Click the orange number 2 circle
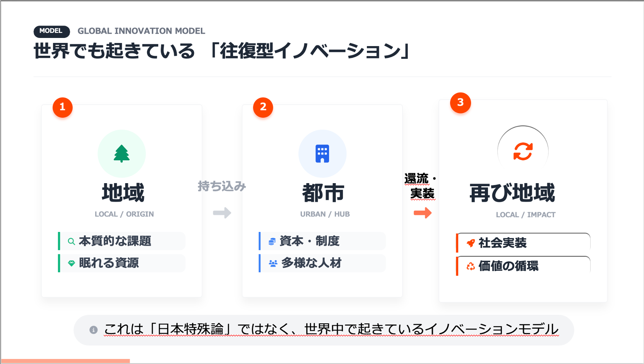The image size is (644, 364). click(x=263, y=107)
